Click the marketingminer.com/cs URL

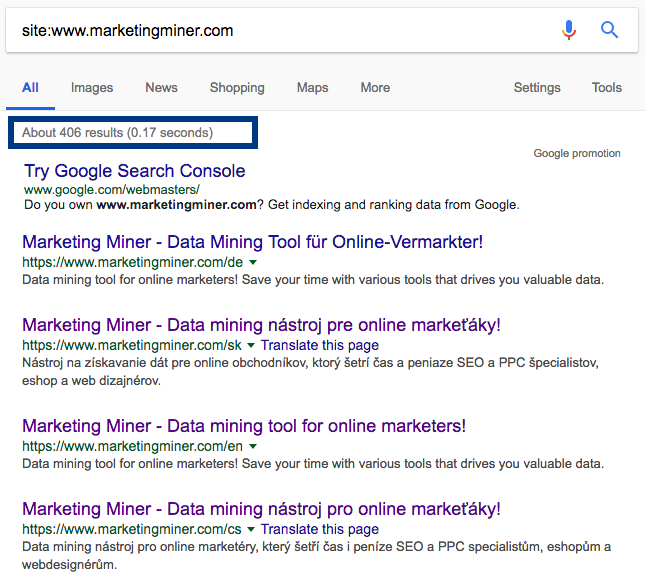tap(132, 529)
